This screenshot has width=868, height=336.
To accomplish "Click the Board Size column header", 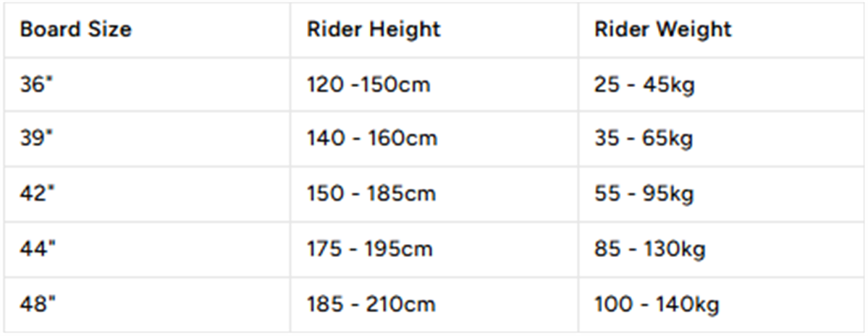I will (76, 30).
